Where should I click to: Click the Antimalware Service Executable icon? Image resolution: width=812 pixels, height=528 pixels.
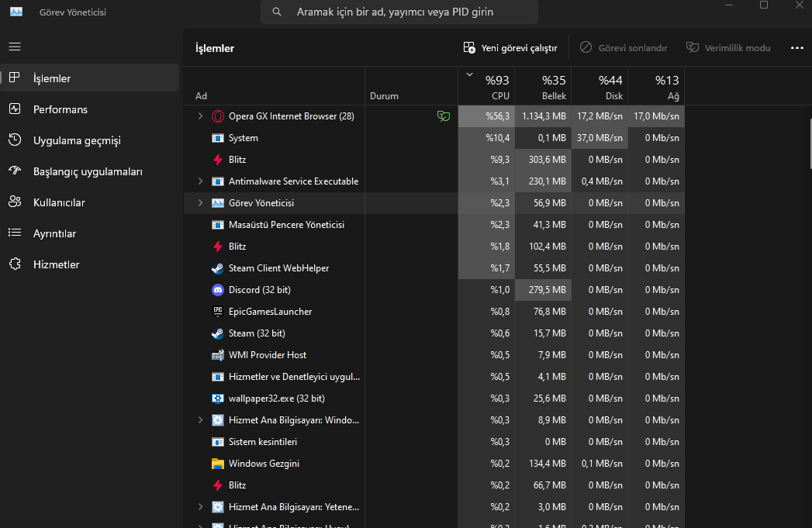tap(218, 181)
